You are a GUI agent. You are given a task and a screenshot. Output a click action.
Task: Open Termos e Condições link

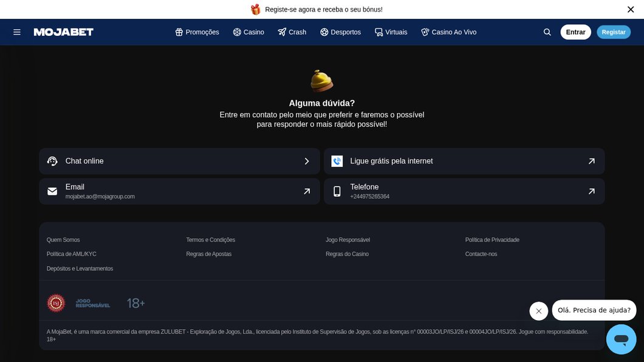pos(211,240)
